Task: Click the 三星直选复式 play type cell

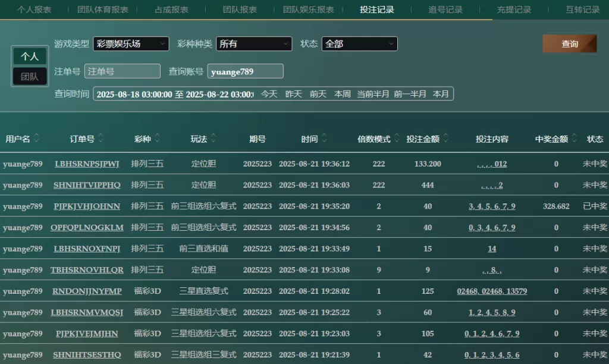Action: click(203, 291)
